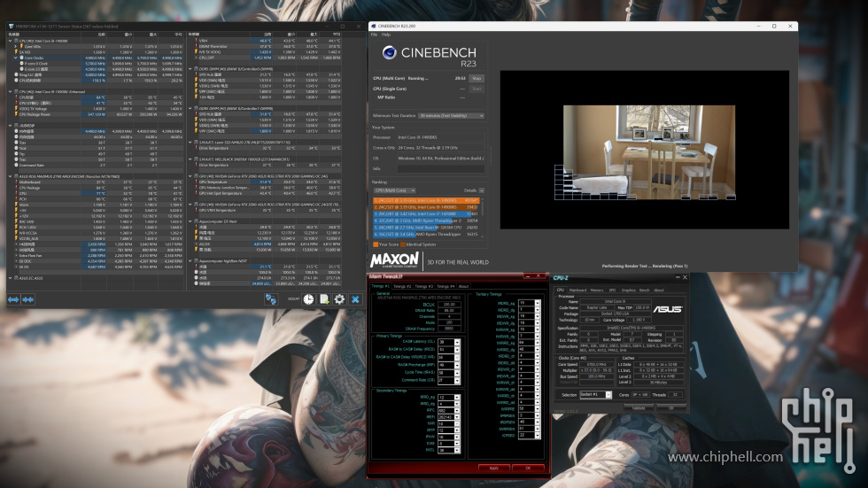Open Minimum Test Duration dropdown in Cinebench
Screen dimensions: 868x488
[x=451, y=116]
